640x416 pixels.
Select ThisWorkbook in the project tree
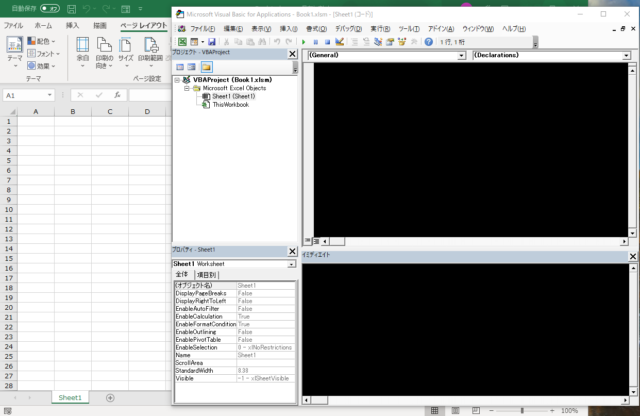tap(230, 104)
